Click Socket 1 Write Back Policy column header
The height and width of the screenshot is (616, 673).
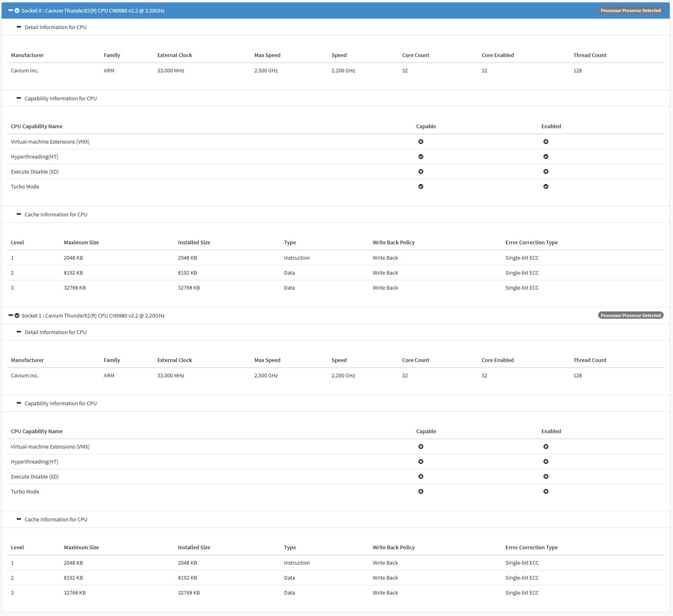(x=394, y=548)
